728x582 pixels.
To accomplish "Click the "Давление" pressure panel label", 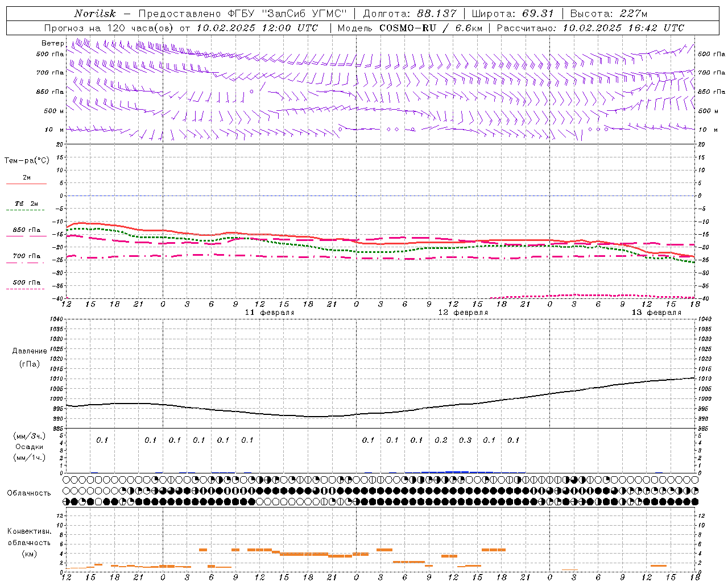I will tap(30, 351).
